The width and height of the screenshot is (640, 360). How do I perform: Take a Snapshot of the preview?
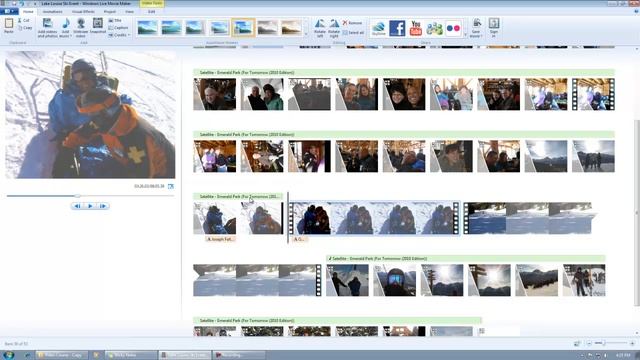(x=98, y=26)
